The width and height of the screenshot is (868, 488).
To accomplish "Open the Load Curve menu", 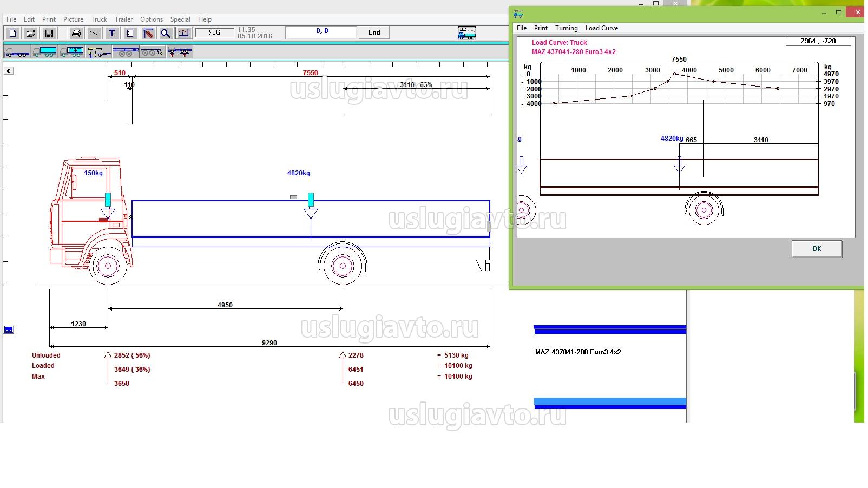I will [x=601, y=28].
